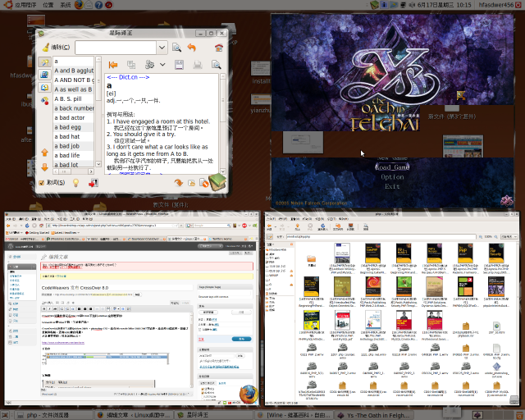Select 'a bad job' in the word list
Screen dimensions: 525x420
tap(73, 146)
